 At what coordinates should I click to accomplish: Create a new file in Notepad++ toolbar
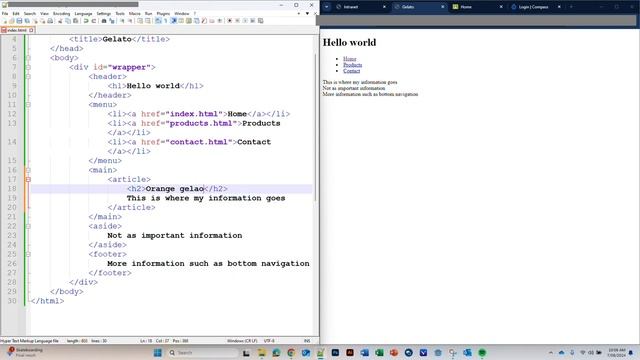click(x=4, y=21)
